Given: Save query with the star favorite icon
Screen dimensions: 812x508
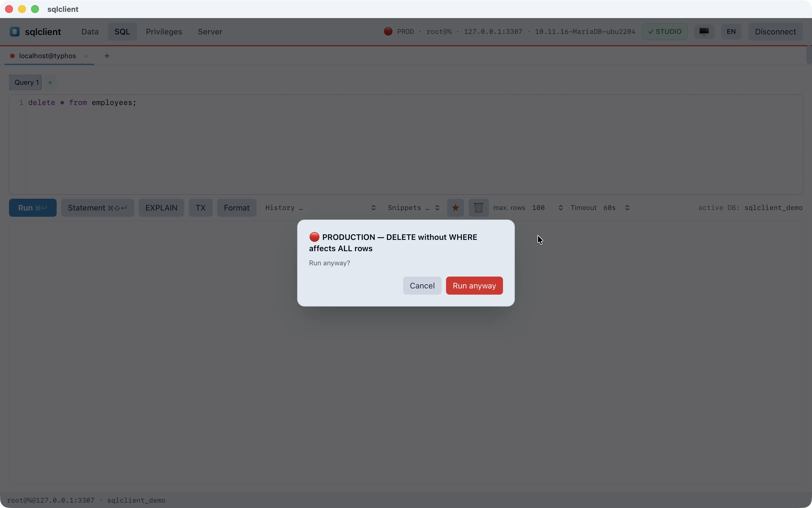Looking at the screenshot, I should 455,208.
